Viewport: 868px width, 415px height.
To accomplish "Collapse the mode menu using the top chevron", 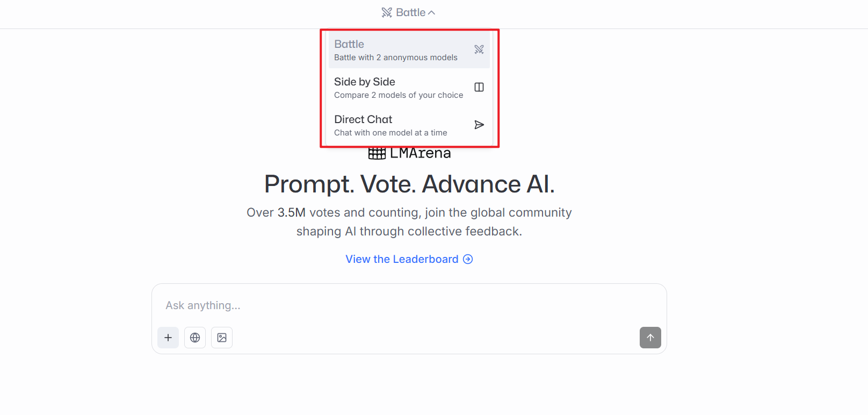I will pos(432,13).
